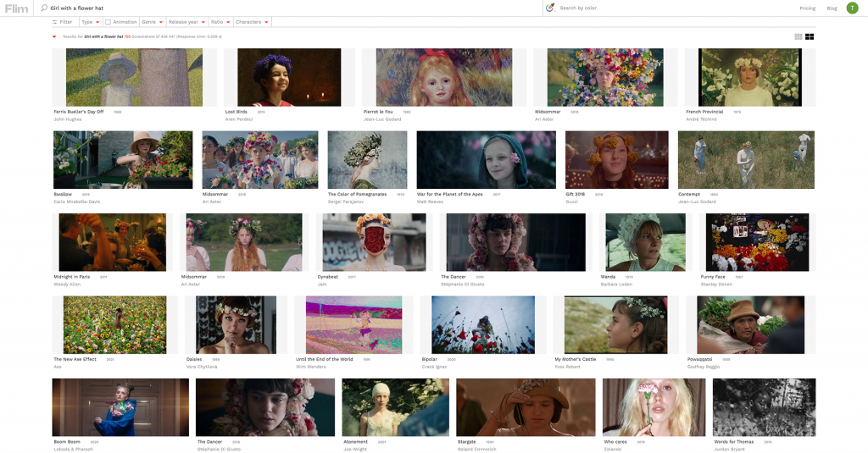The image size is (868, 453).
Task: Open the Words for Thomas thumbnail
Action: 765,407
